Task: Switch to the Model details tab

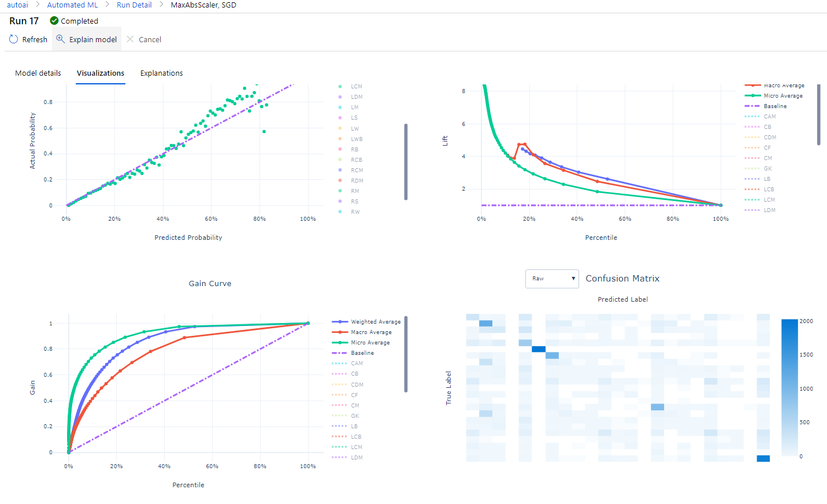Action: point(38,73)
